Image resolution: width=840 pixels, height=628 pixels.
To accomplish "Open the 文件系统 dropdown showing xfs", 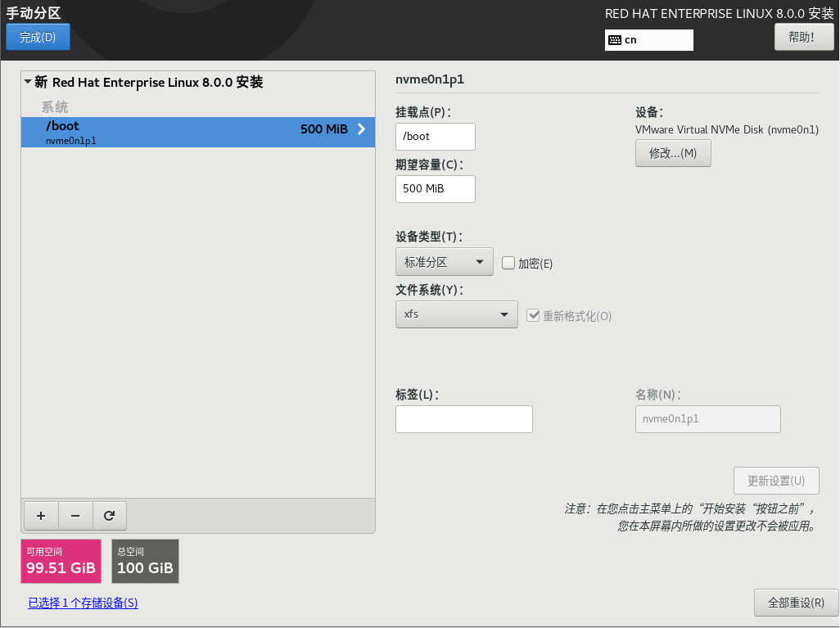I will pyautogui.click(x=456, y=314).
